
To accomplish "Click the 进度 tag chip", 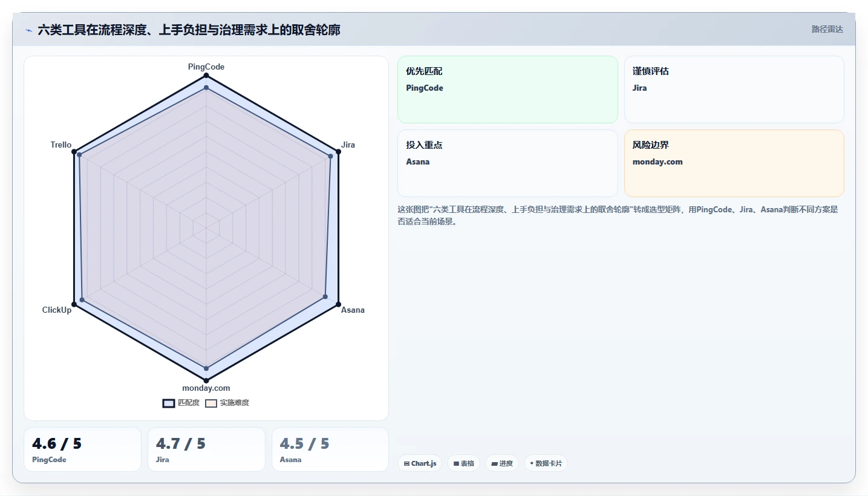I will point(502,463).
